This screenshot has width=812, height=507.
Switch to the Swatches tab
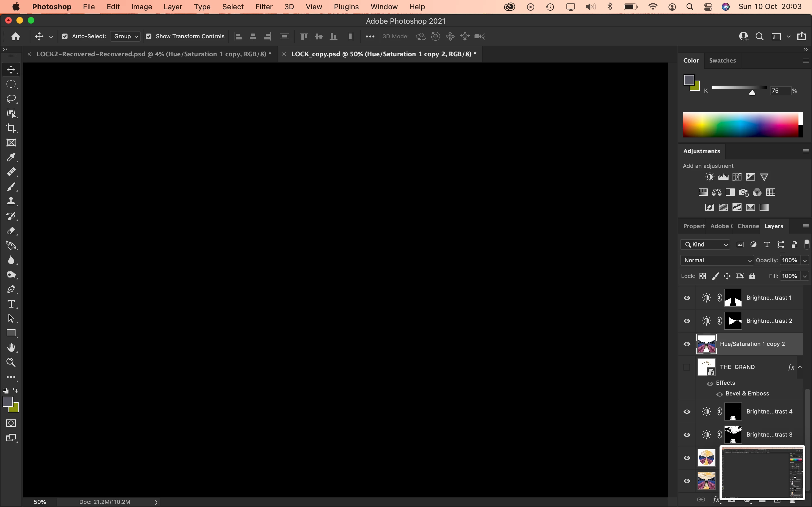coord(722,61)
